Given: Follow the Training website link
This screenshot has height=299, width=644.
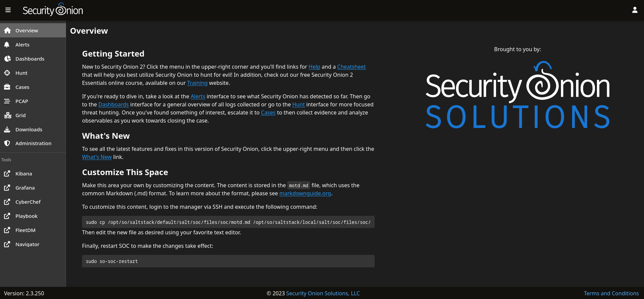Looking at the screenshot, I should (x=197, y=83).
